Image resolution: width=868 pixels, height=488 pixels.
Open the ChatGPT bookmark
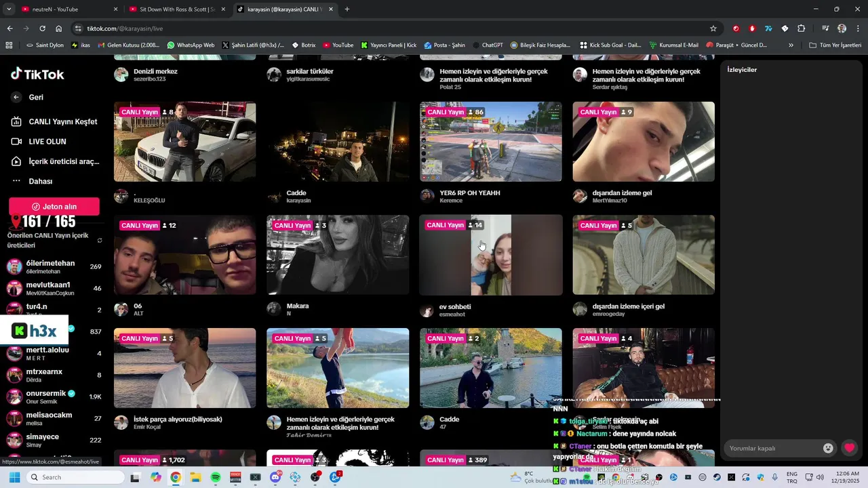487,45
